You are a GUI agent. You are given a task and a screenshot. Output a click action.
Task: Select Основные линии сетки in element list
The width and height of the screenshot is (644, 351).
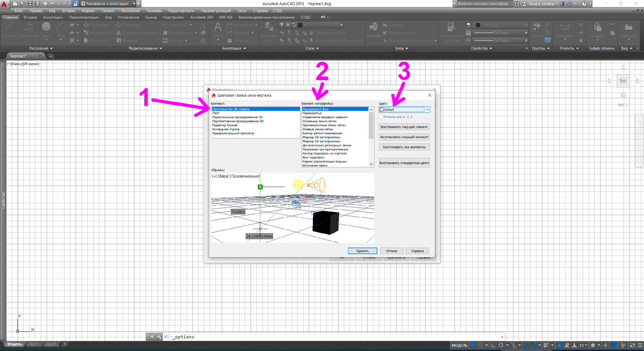pyautogui.click(x=320, y=121)
